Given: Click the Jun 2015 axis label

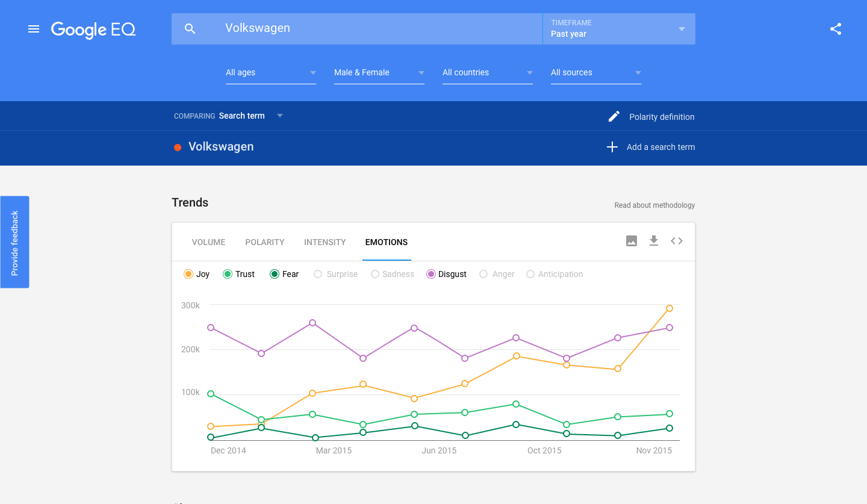Looking at the screenshot, I should [x=439, y=450].
